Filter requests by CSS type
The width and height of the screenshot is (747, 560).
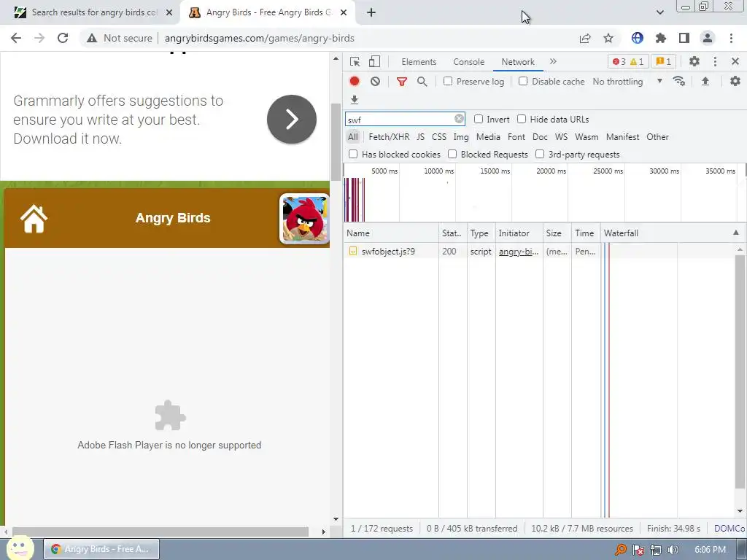[438, 137]
